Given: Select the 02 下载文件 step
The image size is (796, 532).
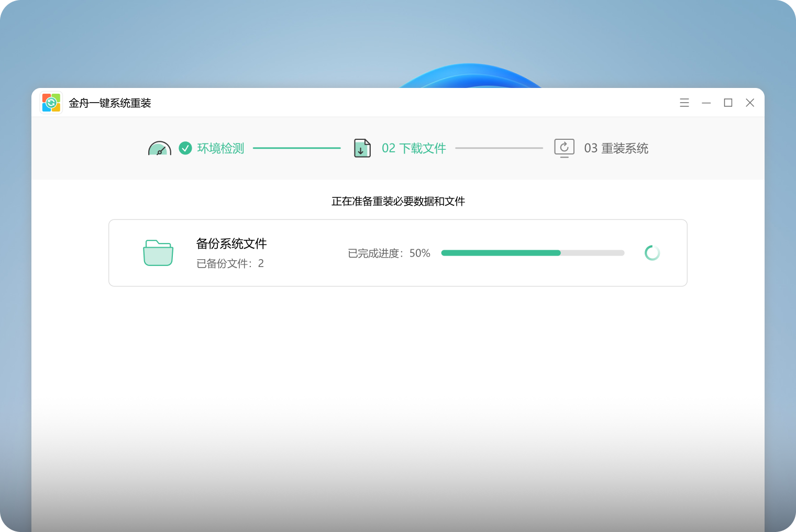Looking at the screenshot, I should point(414,148).
